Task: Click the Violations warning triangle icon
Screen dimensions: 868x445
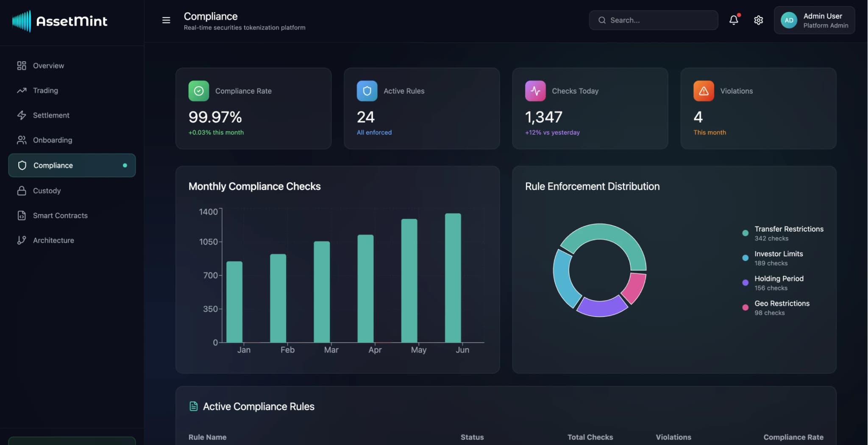Action: pos(704,91)
